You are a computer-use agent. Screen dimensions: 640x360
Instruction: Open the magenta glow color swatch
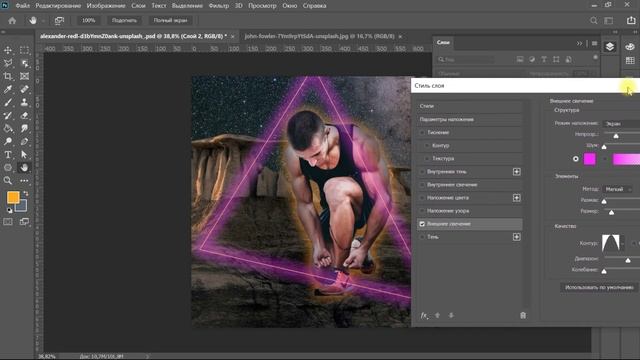click(x=589, y=159)
